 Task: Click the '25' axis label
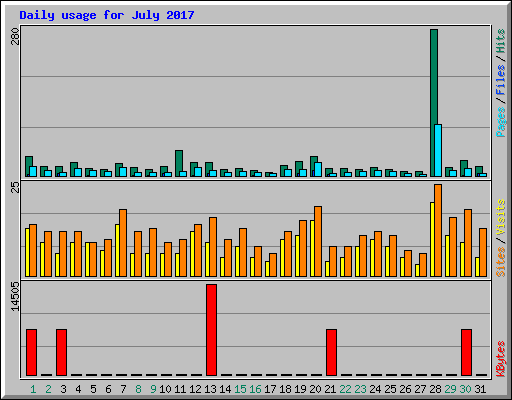(x=15, y=187)
